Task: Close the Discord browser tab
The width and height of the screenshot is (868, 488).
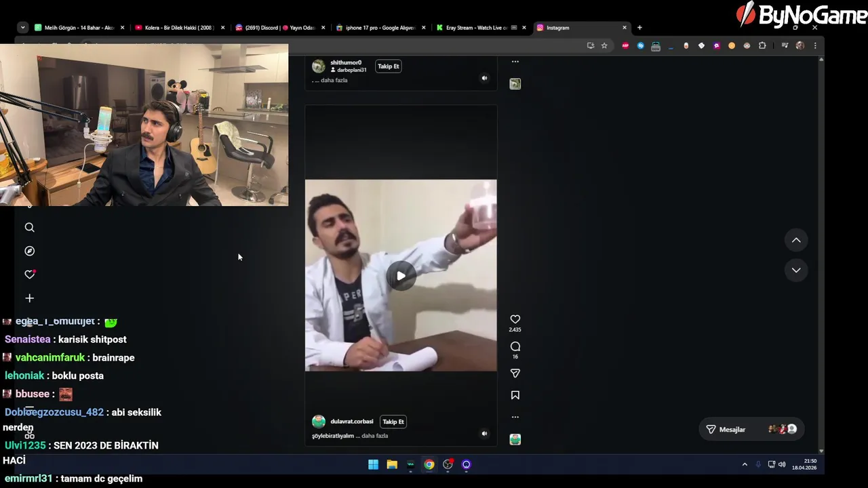Action: pyautogui.click(x=323, y=28)
